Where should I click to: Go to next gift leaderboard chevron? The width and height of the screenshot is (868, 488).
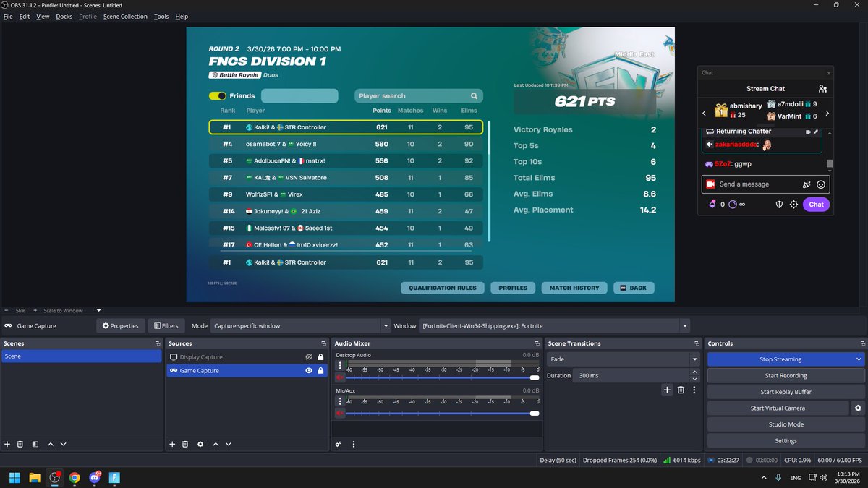point(827,114)
